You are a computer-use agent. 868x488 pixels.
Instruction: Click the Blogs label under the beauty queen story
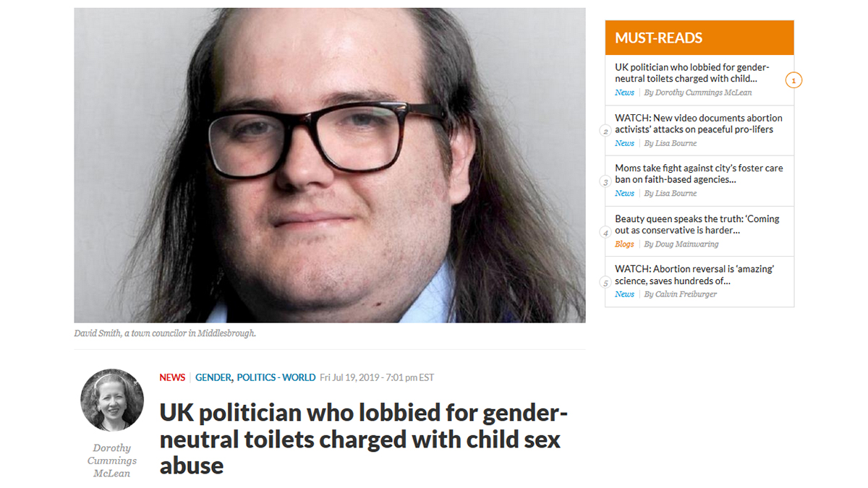click(x=624, y=244)
